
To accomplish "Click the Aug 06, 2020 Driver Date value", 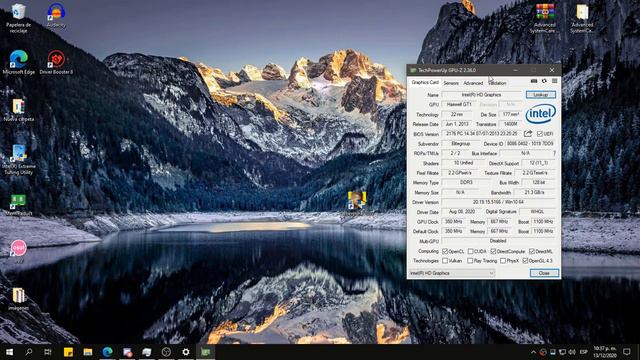I will 462,212.
